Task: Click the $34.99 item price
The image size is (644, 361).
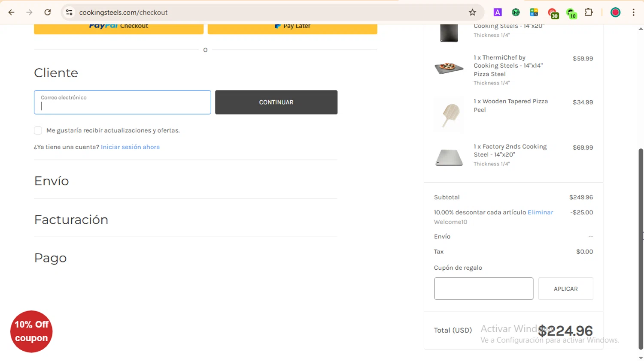Action: (583, 102)
